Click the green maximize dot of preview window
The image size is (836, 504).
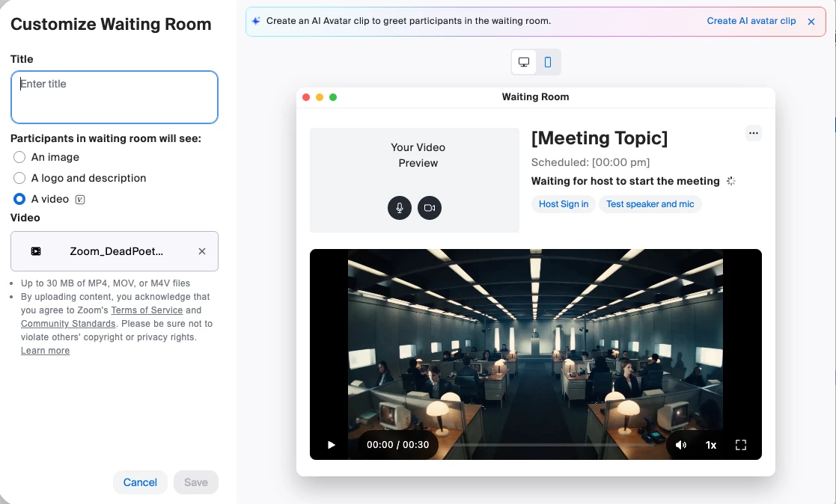[x=333, y=97]
